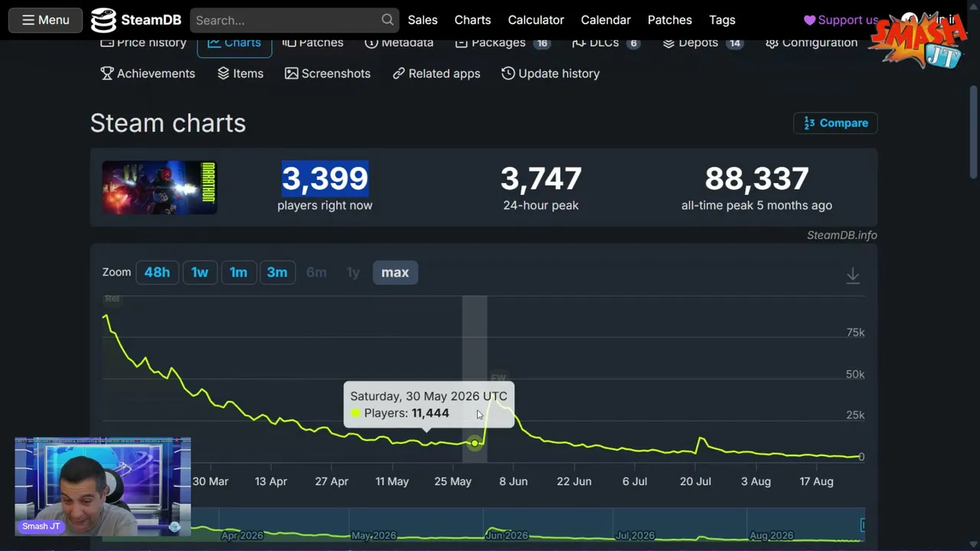Image resolution: width=980 pixels, height=551 pixels.
Task: Click the SteamDB.info chart credit text
Action: [x=841, y=235]
